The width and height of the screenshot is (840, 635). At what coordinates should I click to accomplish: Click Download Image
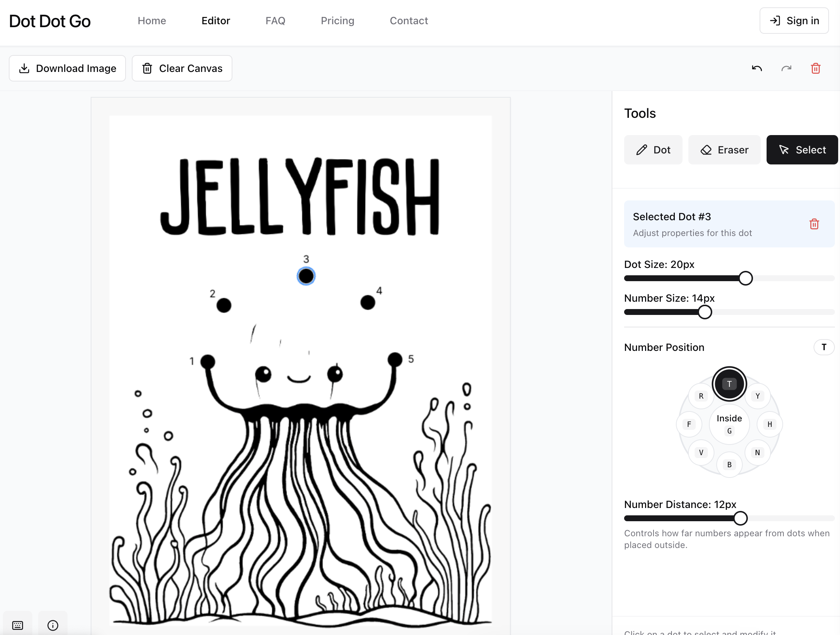67,68
